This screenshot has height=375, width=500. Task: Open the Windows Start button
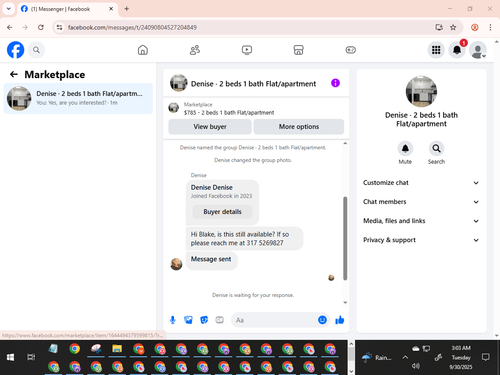[x=10, y=357]
